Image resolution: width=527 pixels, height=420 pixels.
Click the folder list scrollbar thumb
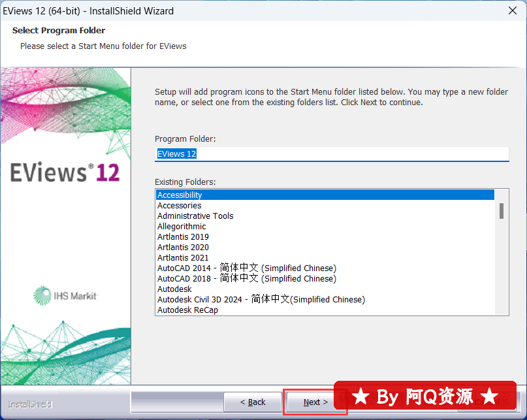pos(502,210)
